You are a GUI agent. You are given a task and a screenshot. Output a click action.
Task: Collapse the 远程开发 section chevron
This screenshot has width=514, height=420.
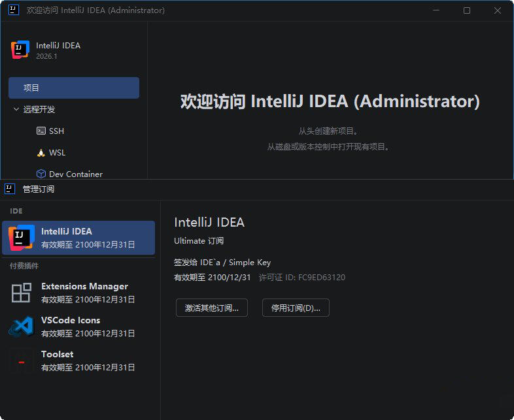click(x=16, y=109)
